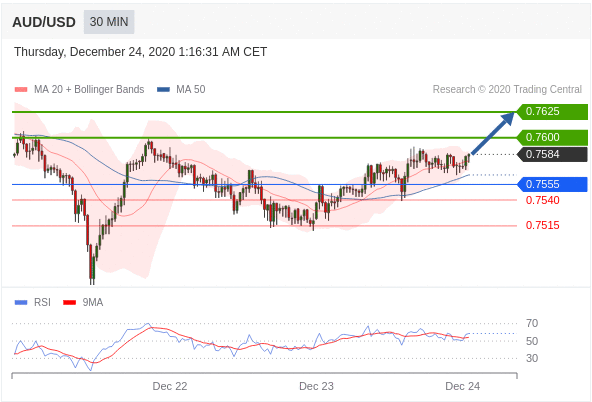The width and height of the screenshot is (592, 402).
Task: Toggle the MA 50 legend label
Action: [x=191, y=89]
